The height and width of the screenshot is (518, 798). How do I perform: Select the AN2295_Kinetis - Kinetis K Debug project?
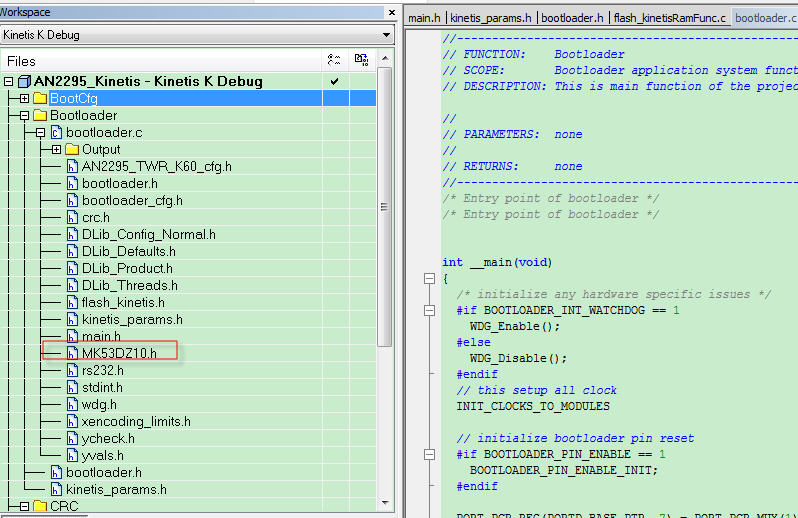pos(148,81)
